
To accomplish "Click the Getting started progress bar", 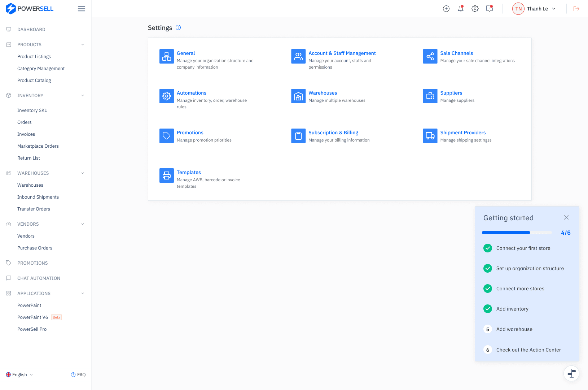I will coord(517,233).
